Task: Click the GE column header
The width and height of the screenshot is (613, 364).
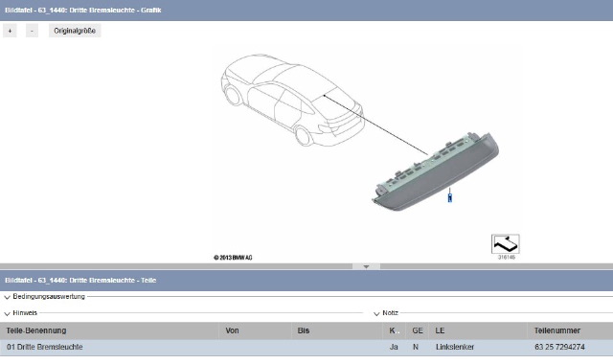Action: pyautogui.click(x=418, y=330)
